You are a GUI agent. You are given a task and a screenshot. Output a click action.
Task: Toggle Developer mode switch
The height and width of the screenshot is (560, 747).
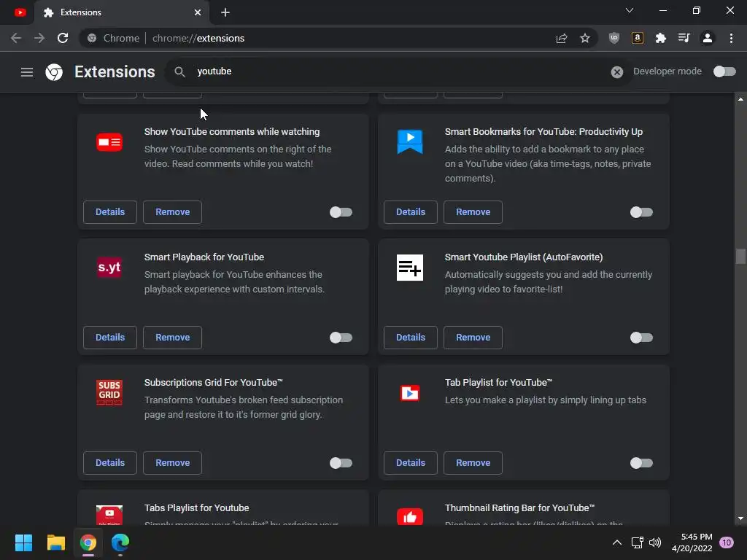(724, 71)
